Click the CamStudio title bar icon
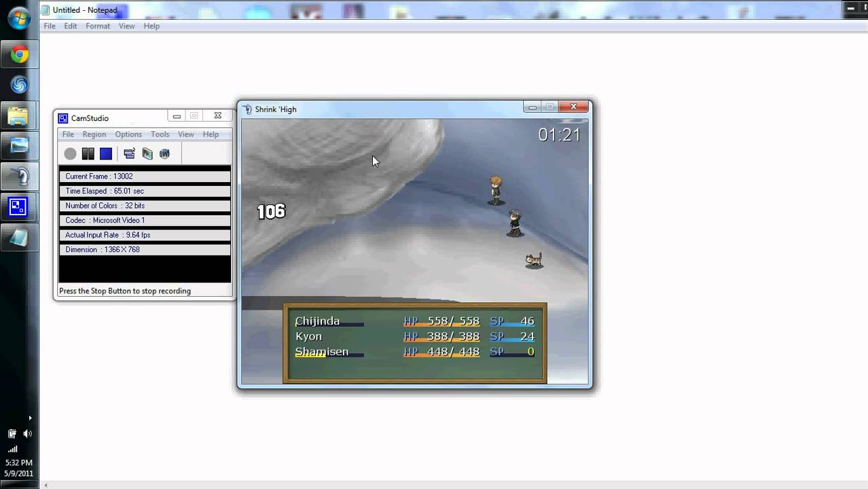 [x=63, y=118]
